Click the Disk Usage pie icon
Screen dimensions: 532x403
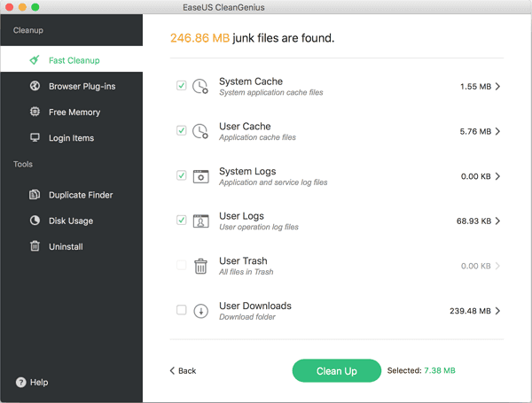pos(35,221)
